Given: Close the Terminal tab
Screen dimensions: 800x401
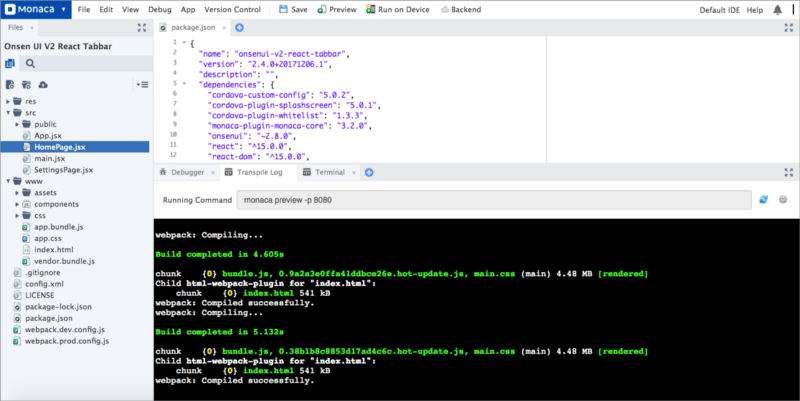Looking at the screenshot, I should 354,172.
